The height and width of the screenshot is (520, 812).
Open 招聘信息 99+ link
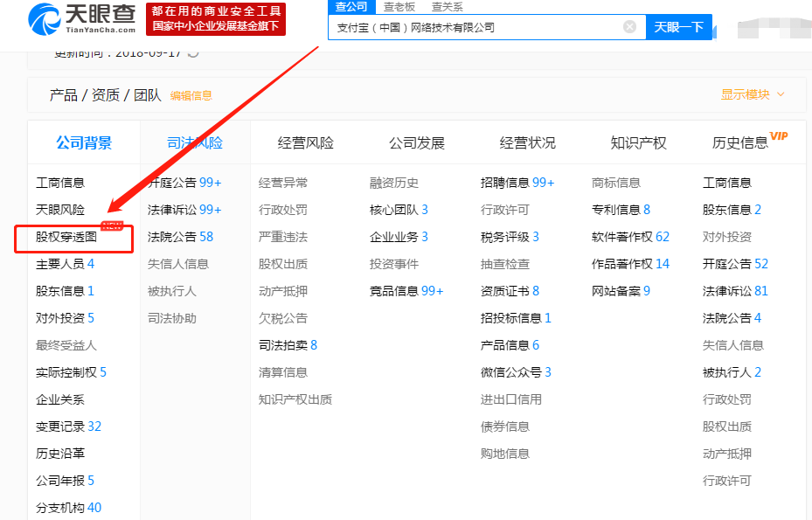[517, 183]
